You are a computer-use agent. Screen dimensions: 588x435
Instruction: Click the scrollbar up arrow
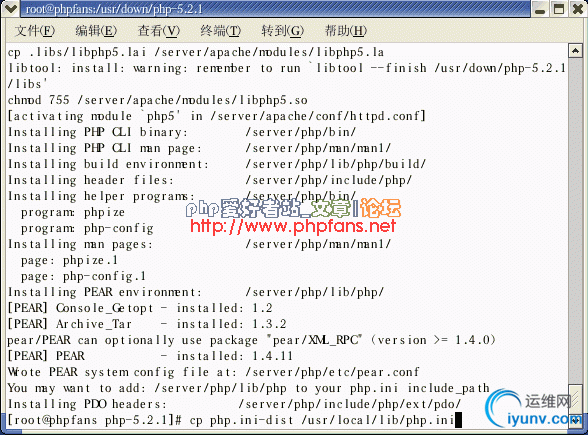pyautogui.click(x=575, y=51)
